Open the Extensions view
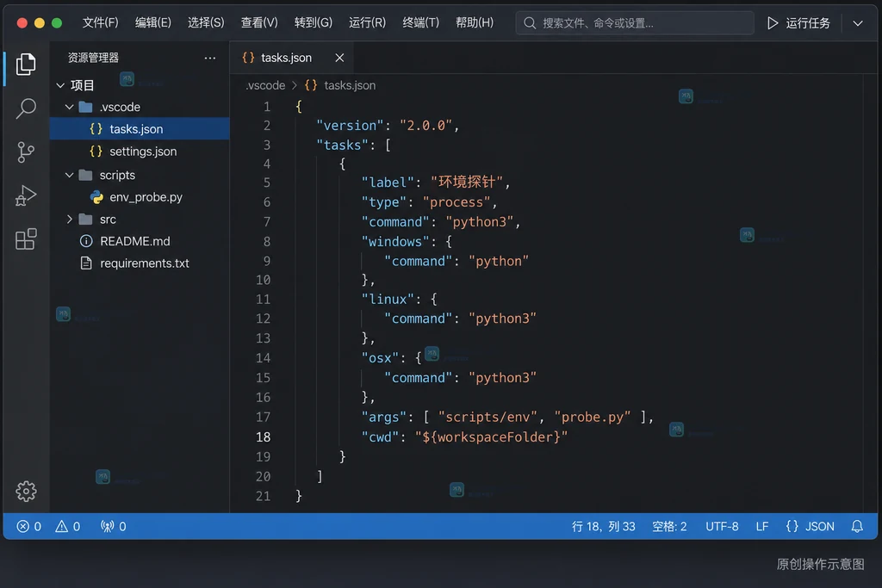Viewport: 882px width, 588px height. click(25, 239)
